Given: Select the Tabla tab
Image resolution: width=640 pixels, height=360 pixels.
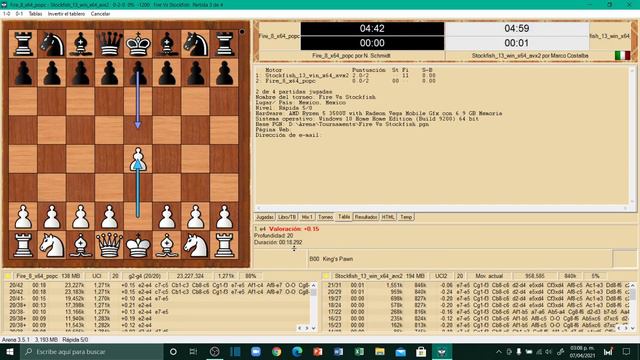Looking at the screenshot, I should point(344,217).
